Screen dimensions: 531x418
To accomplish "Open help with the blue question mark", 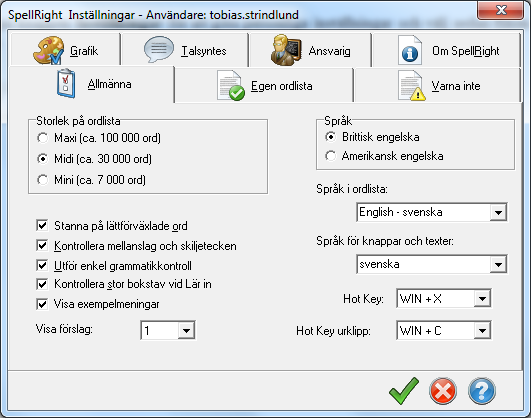I will (482, 391).
